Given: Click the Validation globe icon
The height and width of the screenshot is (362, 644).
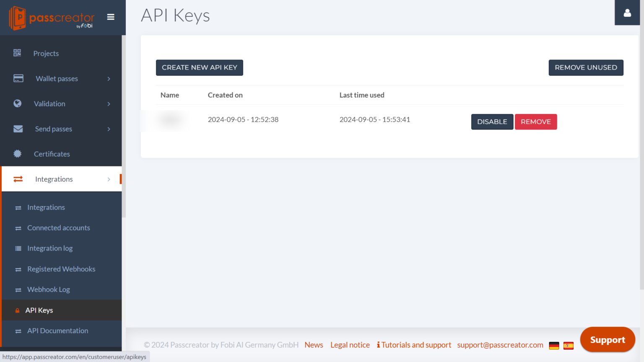Looking at the screenshot, I should (x=18, y=103).
